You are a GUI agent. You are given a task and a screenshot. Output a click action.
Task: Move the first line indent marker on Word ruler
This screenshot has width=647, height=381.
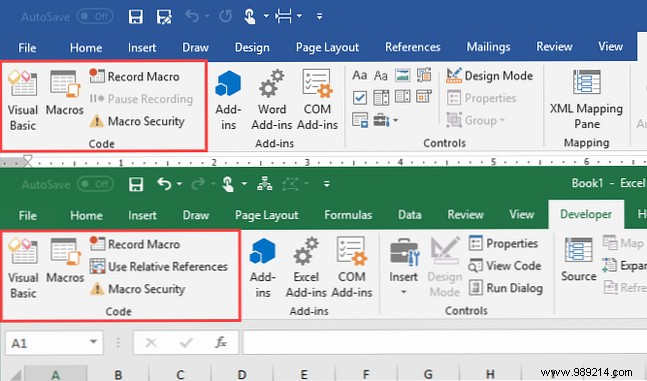[x=28, y=159]
